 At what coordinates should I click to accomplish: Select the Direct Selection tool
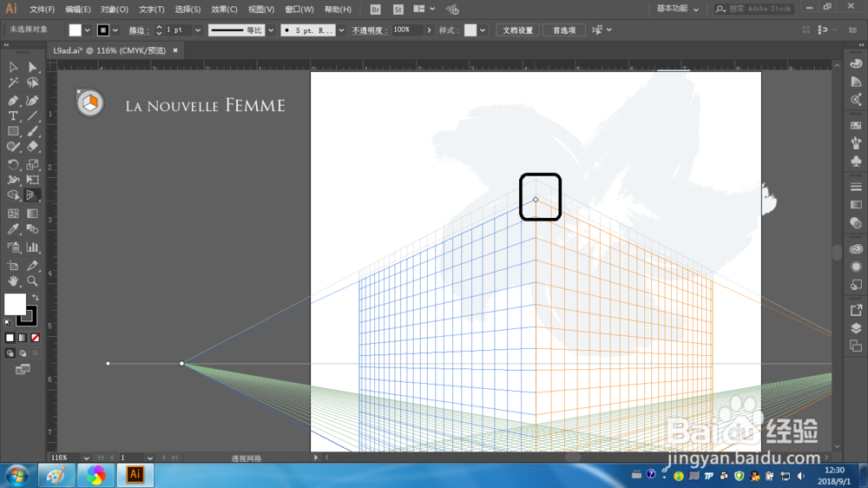coord(33,67)
